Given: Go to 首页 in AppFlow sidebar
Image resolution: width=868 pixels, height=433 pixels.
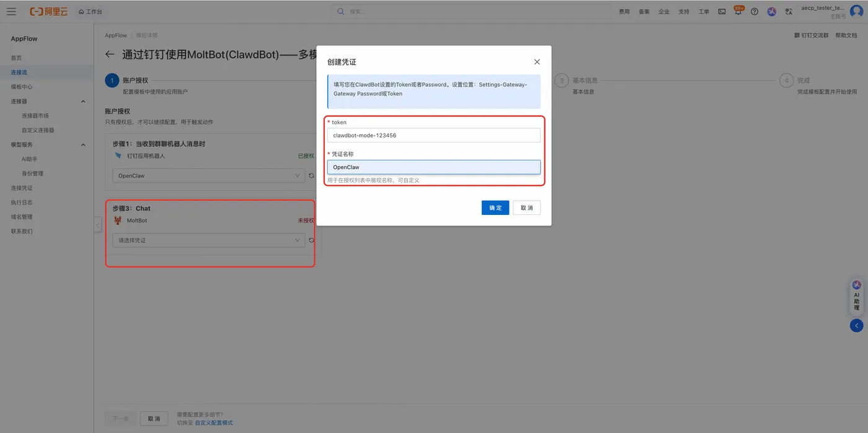Looking at the screenshot, I should (16, 58).
